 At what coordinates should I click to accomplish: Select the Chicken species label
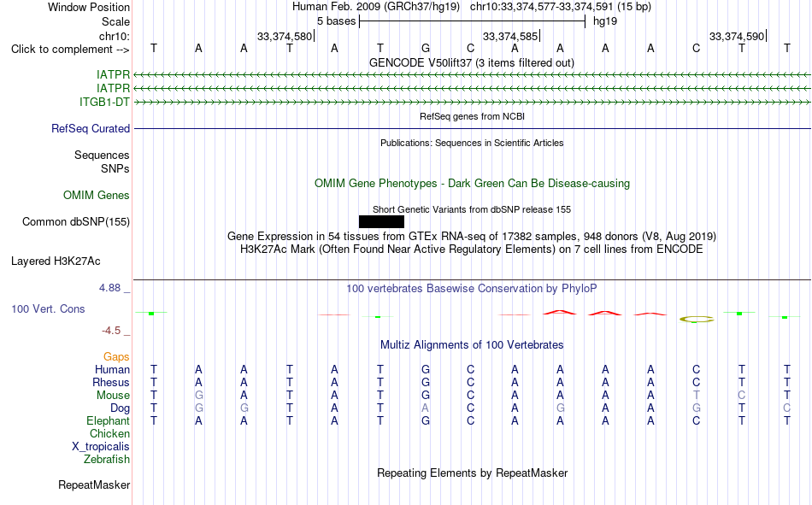click(x=109, y=433)
